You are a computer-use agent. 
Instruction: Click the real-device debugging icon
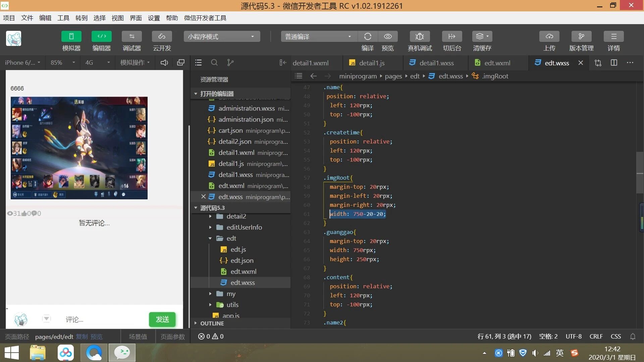point(419,37)
